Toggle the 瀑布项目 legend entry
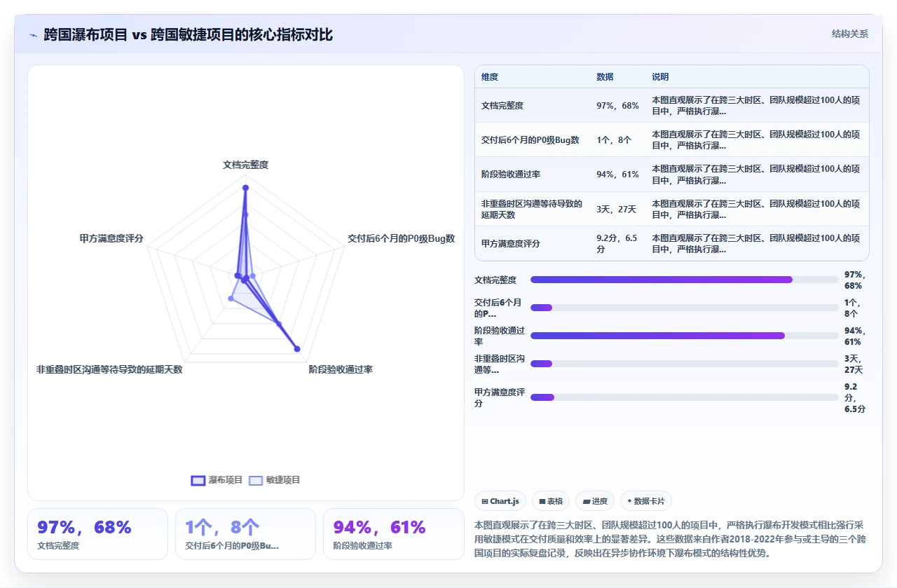897x588 pixels. [217, 480]
